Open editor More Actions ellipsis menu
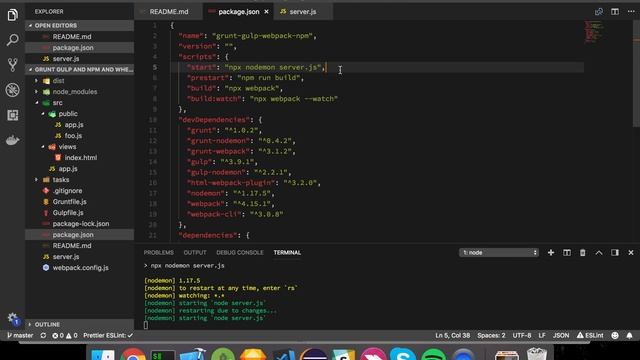This screenshot has width=640, height=360. 631,12
